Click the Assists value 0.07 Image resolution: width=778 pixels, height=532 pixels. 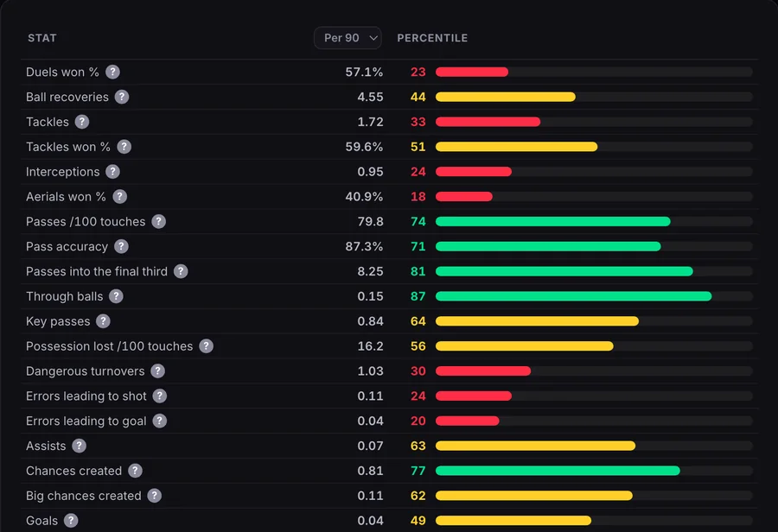(370, 446)
